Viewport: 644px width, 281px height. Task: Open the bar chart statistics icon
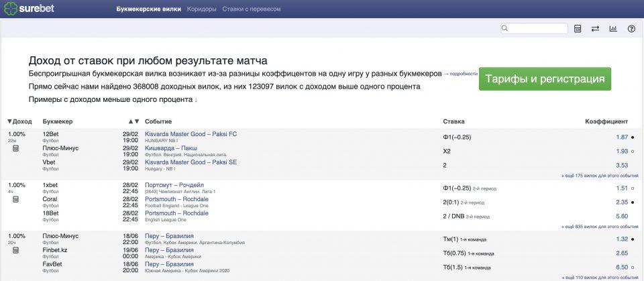coord(613,29)
